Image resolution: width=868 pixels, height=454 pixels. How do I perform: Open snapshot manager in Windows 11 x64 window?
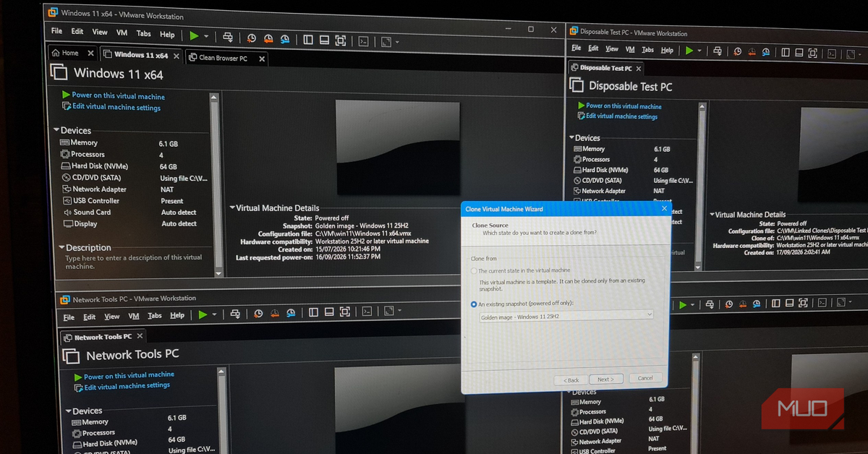coord(285,39)
